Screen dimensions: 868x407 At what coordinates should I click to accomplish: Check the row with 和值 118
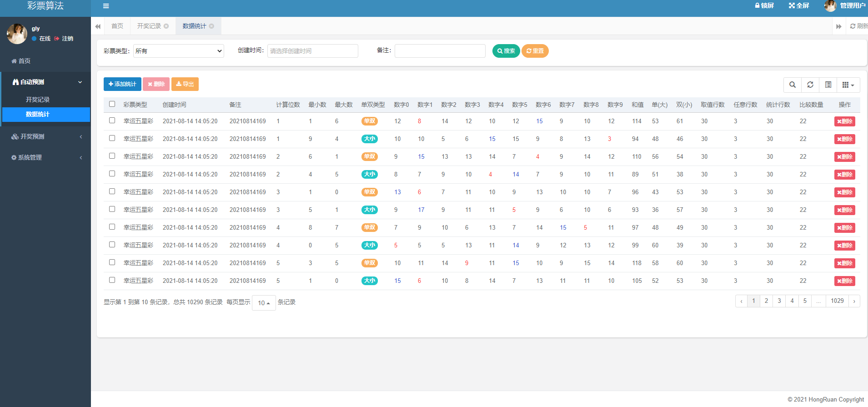(112, 262)
